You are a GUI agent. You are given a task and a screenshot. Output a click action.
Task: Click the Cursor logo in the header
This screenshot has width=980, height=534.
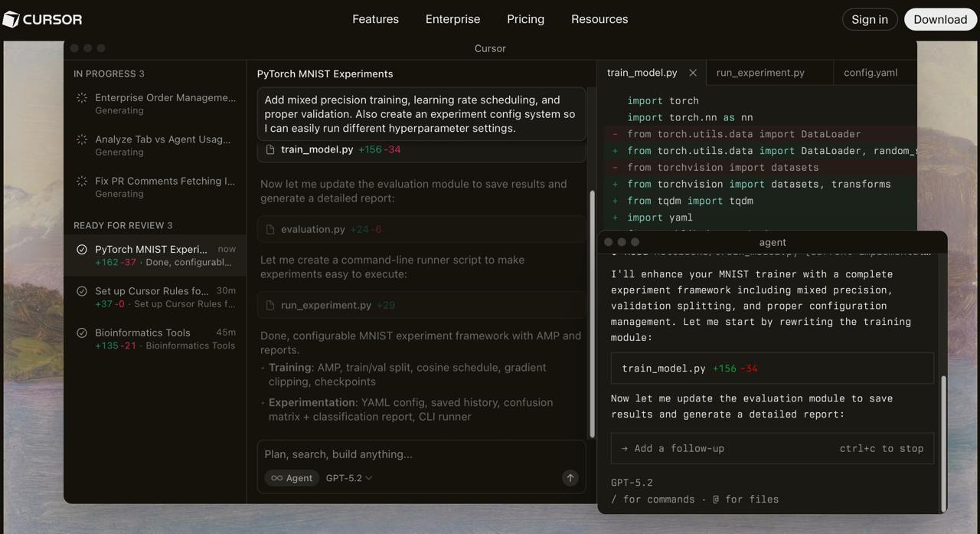click(x=42, y=19)
